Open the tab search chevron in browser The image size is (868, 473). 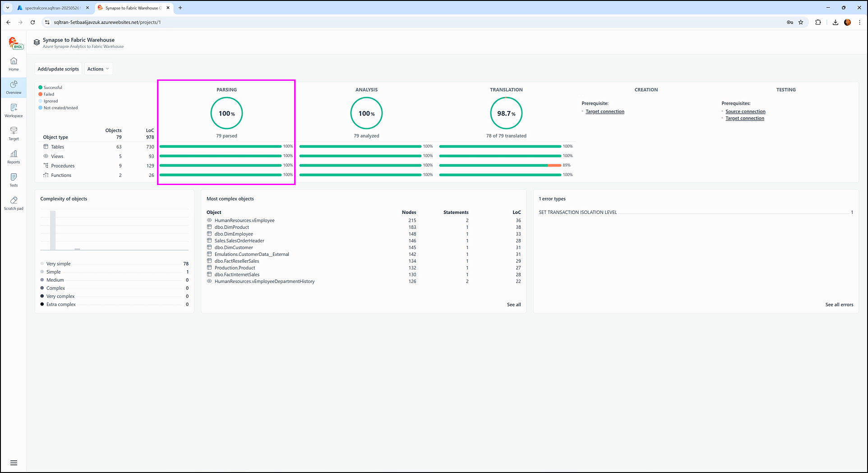click(8, 8)
